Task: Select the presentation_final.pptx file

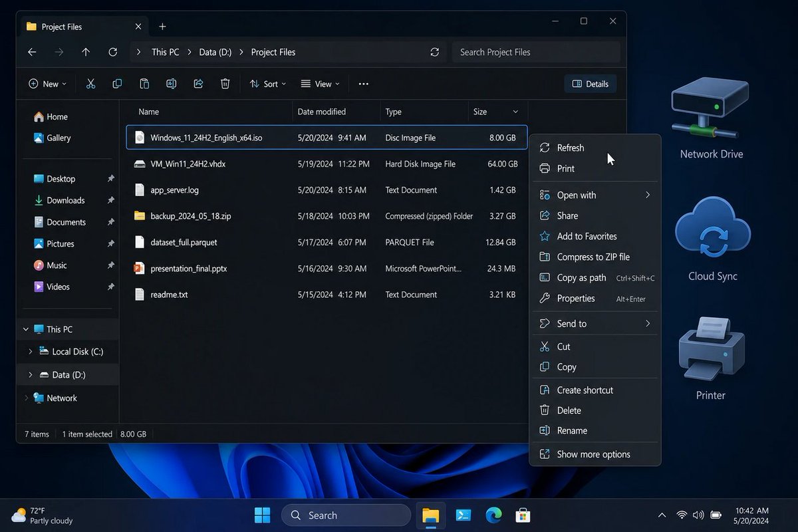Action: (327, 269)
